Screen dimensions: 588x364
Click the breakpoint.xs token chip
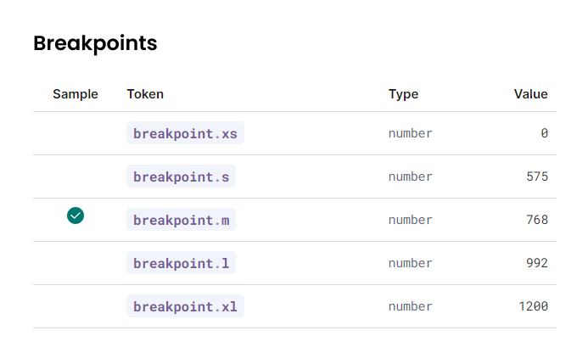(x=185, y=133)
